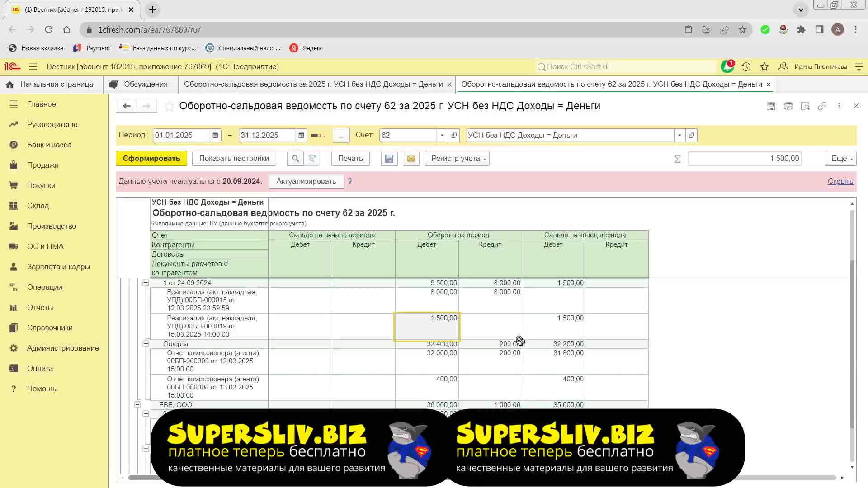Screen dimensions: 868x488
Task: Click Показать настройки button
Action: pyautogui.click(x=234, y=159)
